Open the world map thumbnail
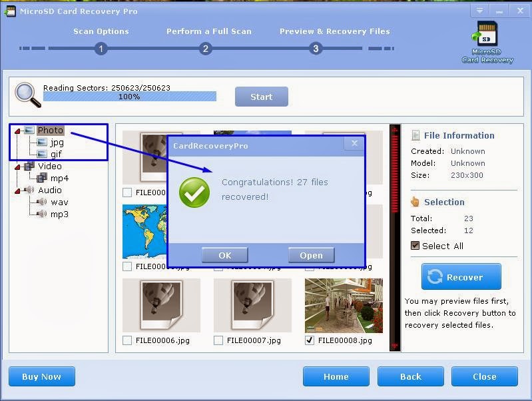 [145, 232]
